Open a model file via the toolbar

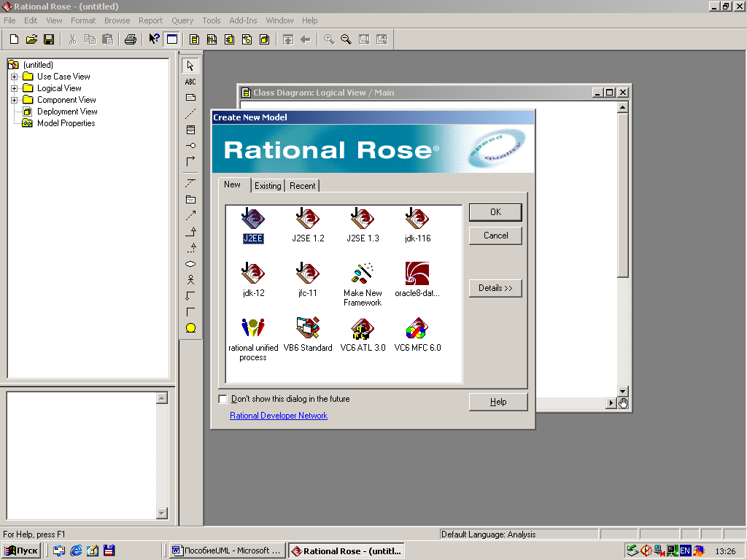(x=31, y=39)
